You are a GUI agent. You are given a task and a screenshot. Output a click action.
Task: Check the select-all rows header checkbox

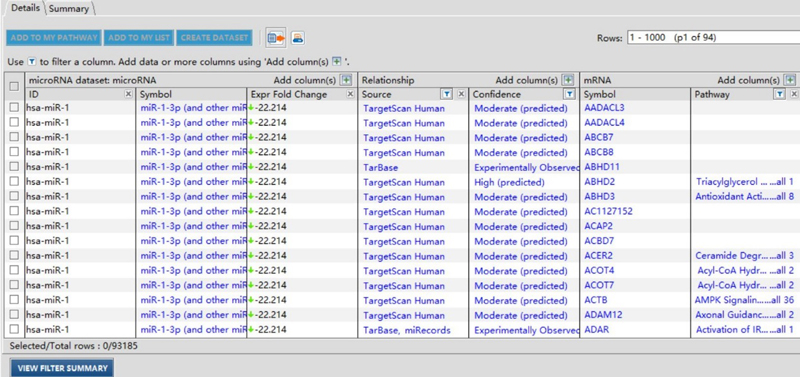click(14, 87)
